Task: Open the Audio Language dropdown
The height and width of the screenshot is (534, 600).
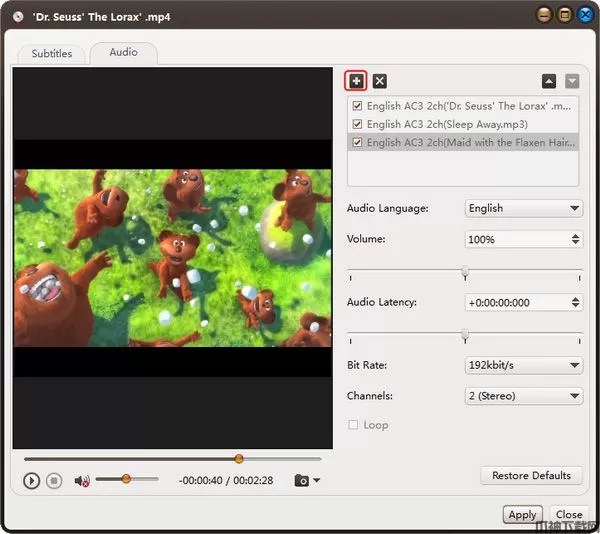Action: [x=524, y=208]
